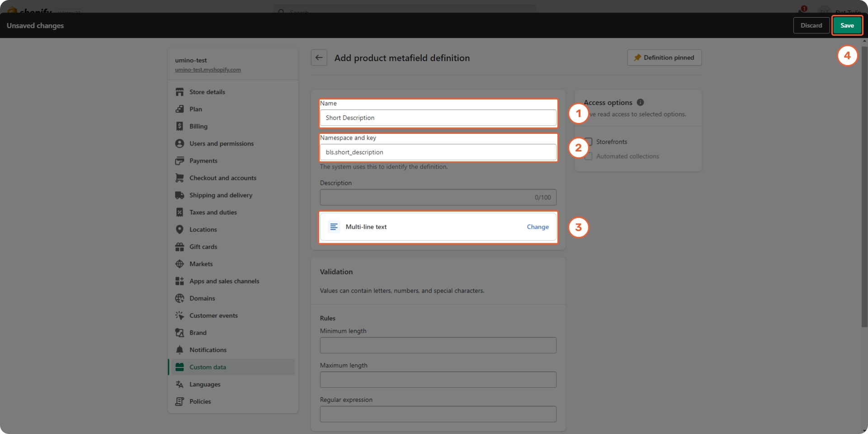Click the Access options info icon
The width and height of the screenshot is (868, 434).
tap(640, 103)
